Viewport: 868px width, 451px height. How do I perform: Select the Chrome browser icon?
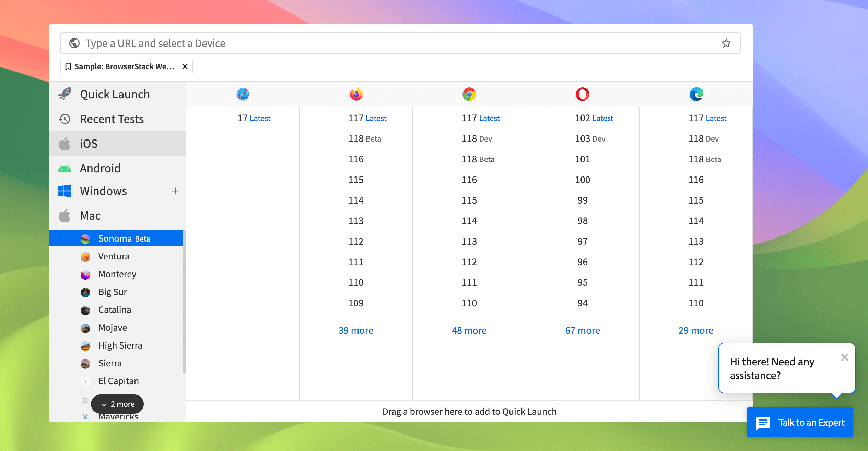pyautogui.click(x=469, y=94)
